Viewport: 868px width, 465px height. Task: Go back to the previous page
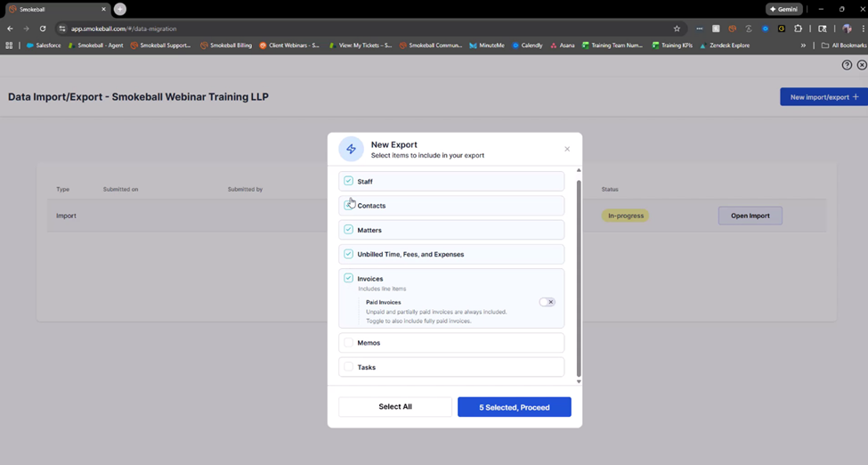(x=10, y=29)
